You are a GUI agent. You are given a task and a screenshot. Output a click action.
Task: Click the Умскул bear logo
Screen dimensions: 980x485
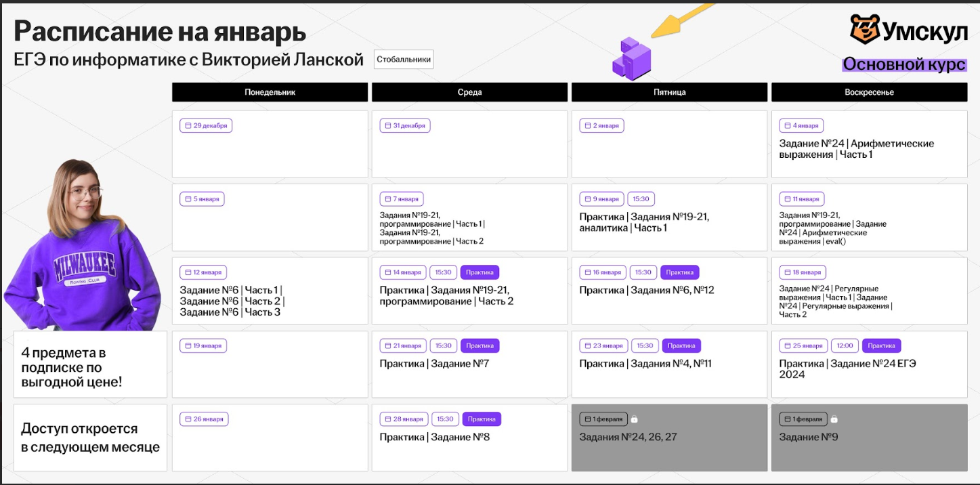coord(865,29)
